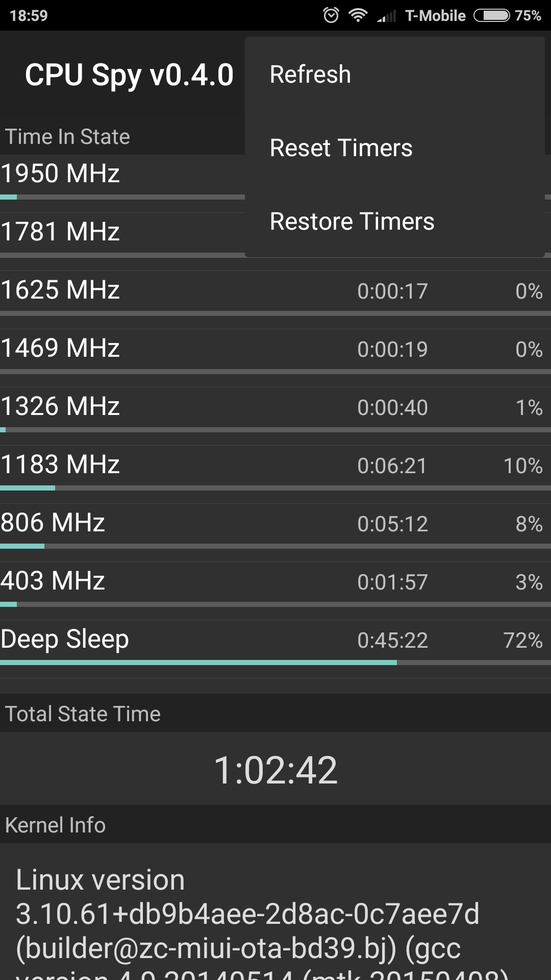Tap Refresh in the overflow menu

[x=310, y=75]
